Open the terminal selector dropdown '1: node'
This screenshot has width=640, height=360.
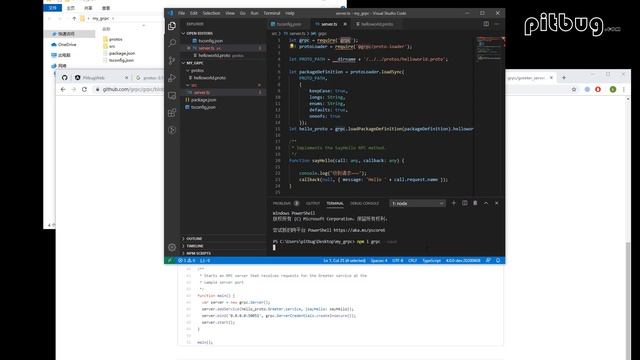(417, 203)
